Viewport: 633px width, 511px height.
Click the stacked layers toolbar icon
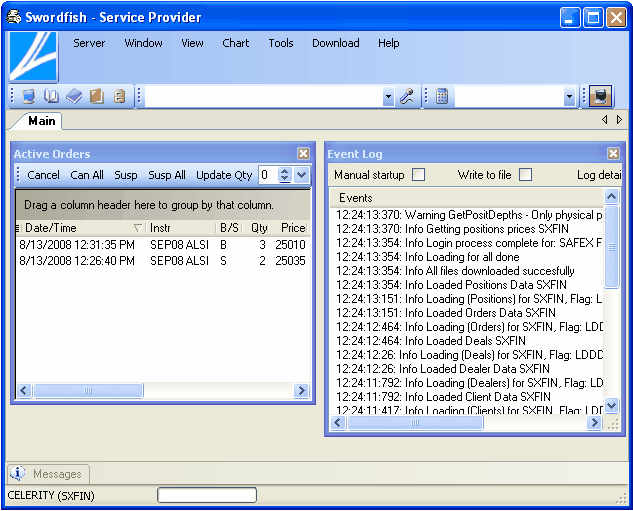point(74,97)
